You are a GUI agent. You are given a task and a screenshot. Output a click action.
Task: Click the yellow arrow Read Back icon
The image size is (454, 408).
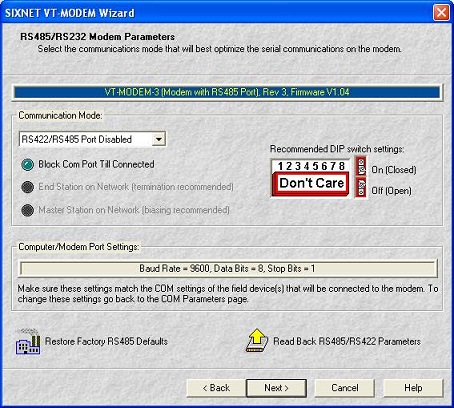257,340
